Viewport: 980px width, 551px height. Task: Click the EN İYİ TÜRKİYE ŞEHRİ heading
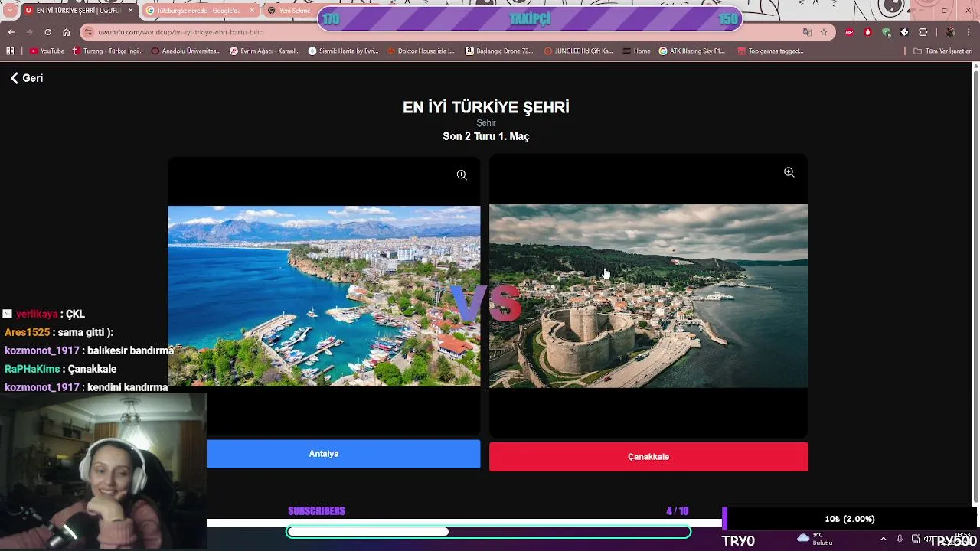pyautogui.click(x=486, y=108)
